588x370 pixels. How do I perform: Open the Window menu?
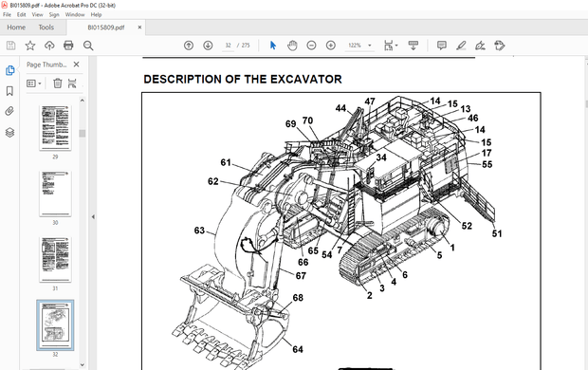click(75, 14)
